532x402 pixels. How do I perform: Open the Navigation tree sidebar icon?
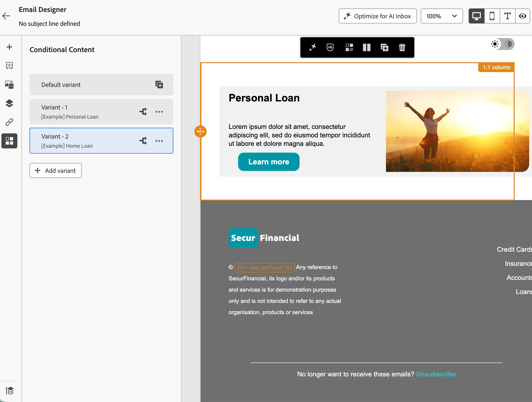9,66
